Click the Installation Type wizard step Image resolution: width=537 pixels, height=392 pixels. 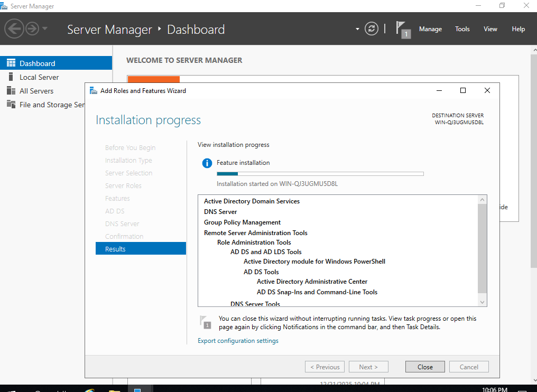(128, 160)
